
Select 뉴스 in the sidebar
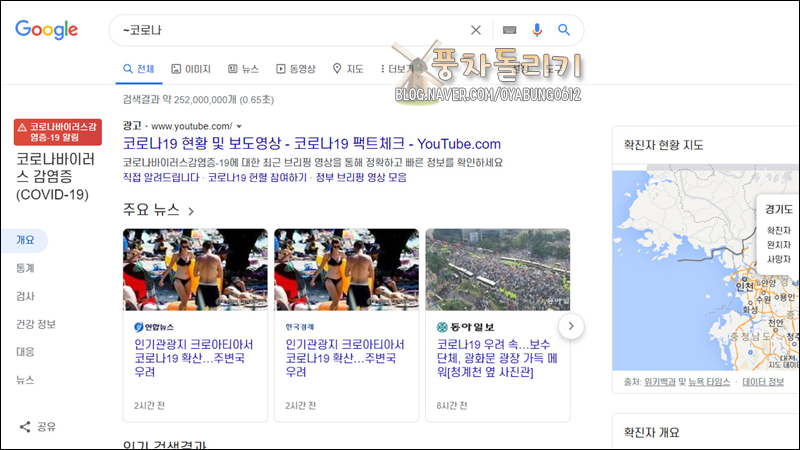click(x=25, y=380)
